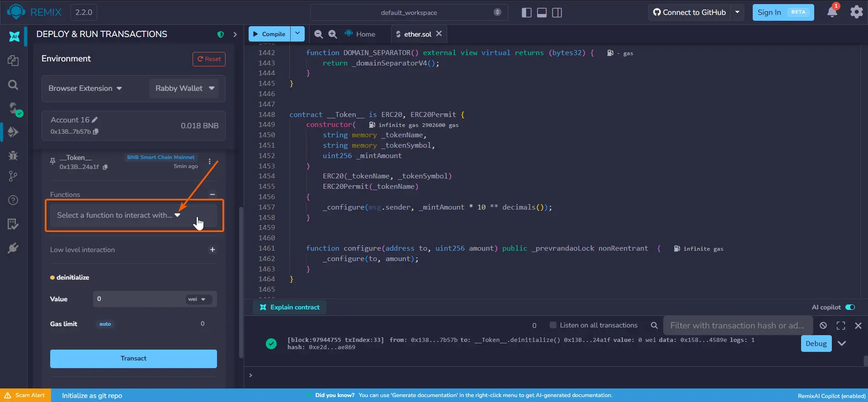The width and height of the screenshot is (868, 402).
Task: Open the Plugin Manager plug icon
Action: (13, 248)
